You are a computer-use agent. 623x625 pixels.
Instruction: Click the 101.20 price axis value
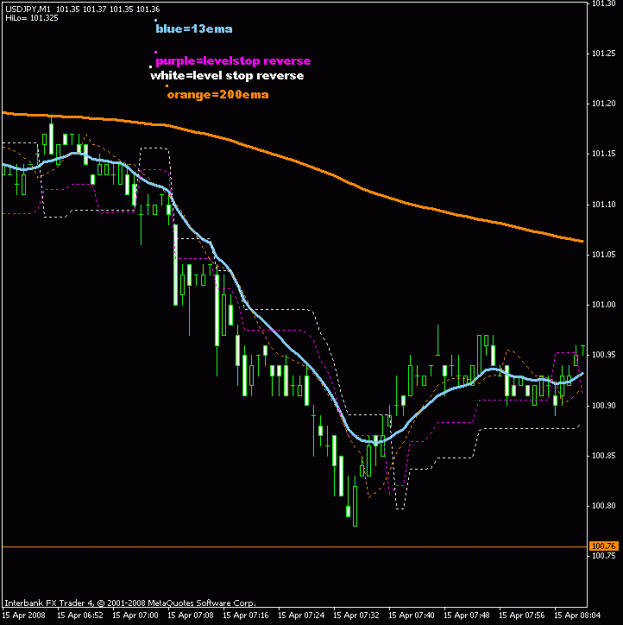point(604,104)
